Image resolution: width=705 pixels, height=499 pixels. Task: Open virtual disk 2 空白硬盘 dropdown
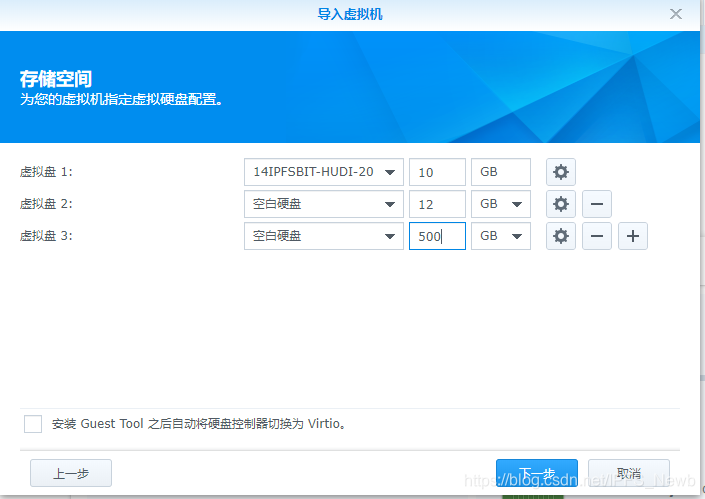pos(324,204)
